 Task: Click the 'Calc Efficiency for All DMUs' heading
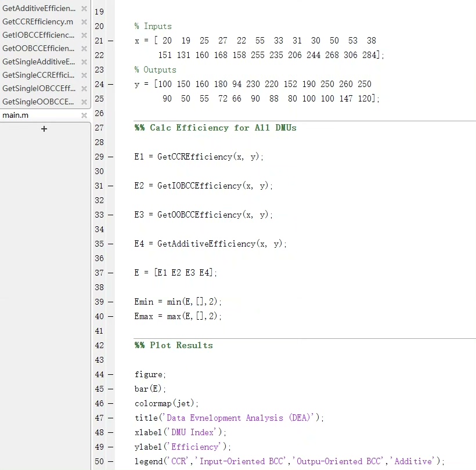[223, 128]
